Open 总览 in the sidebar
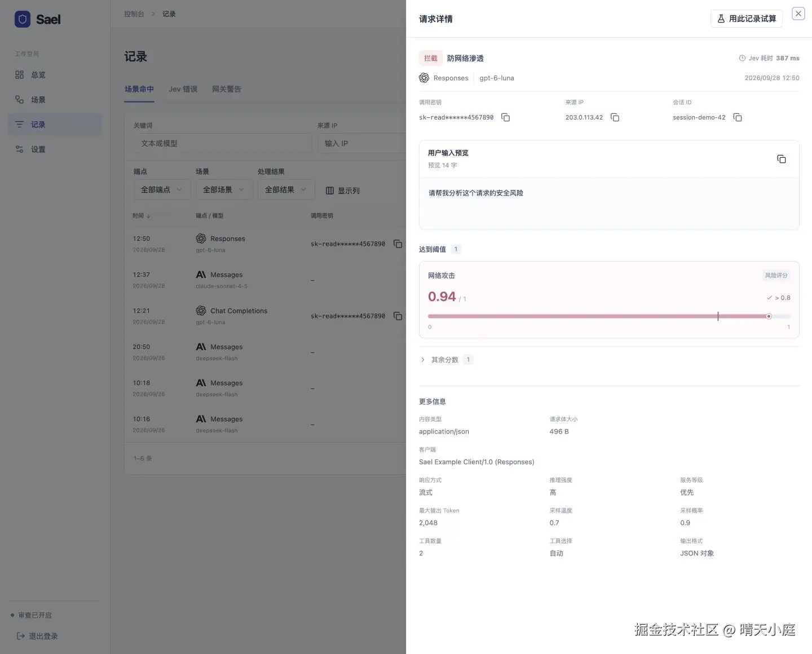 pos(55,75)
